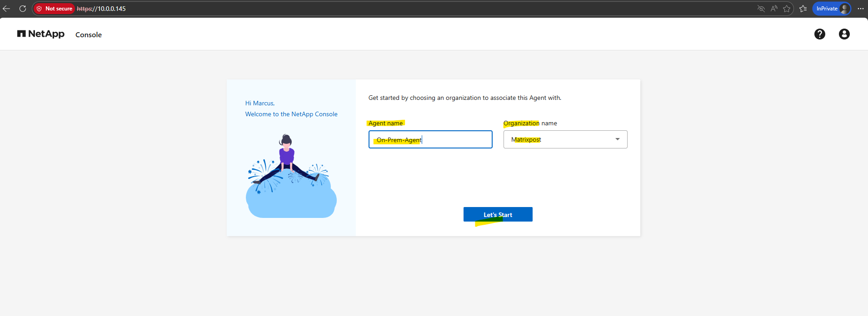Open the favorites list icon
This screenshot has height=316, width=868.
tap(803, 9)
